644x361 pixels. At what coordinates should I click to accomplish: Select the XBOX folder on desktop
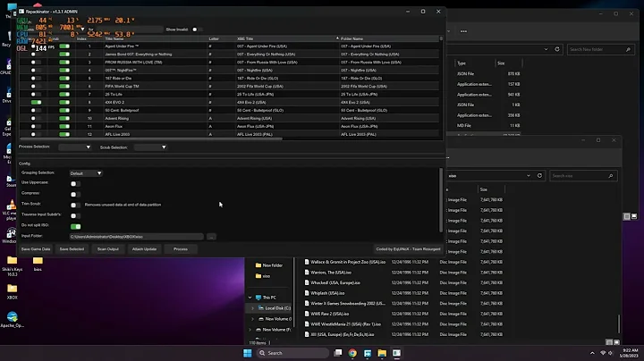click(12, 291)
